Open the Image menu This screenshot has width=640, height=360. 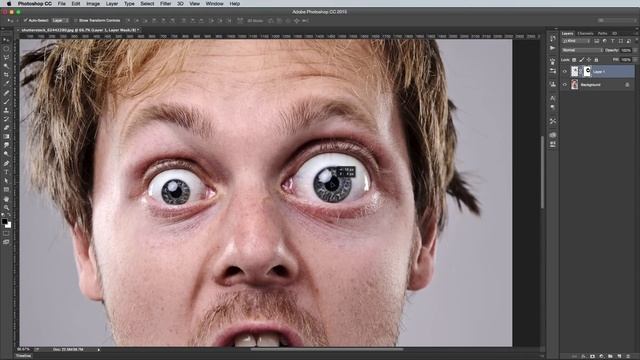pyautogui.click(x=93, y=4)
